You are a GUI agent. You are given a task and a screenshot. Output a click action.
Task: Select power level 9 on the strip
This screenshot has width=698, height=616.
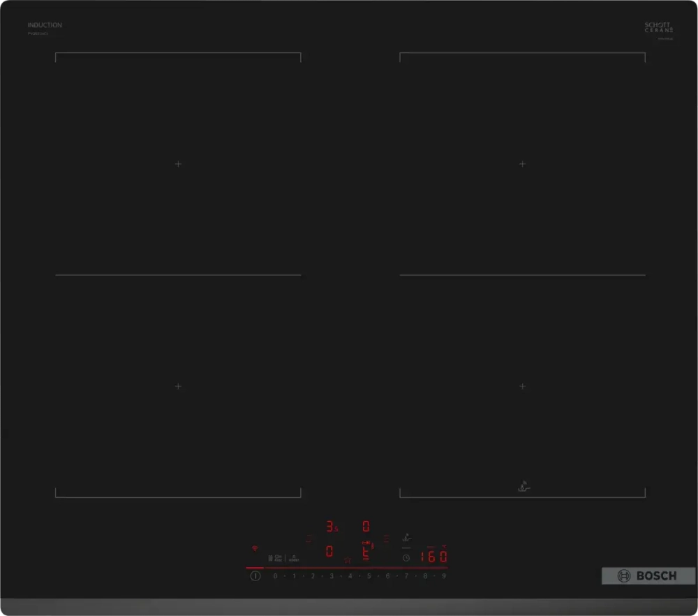[443, 575]
